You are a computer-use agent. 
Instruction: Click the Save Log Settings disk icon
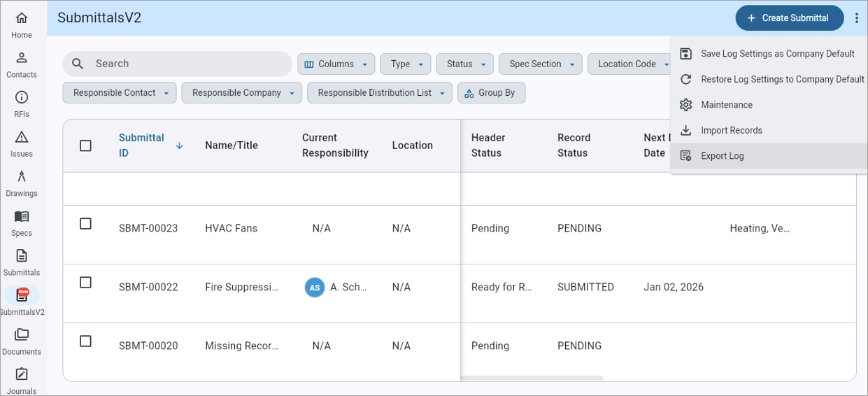point(686,54)
